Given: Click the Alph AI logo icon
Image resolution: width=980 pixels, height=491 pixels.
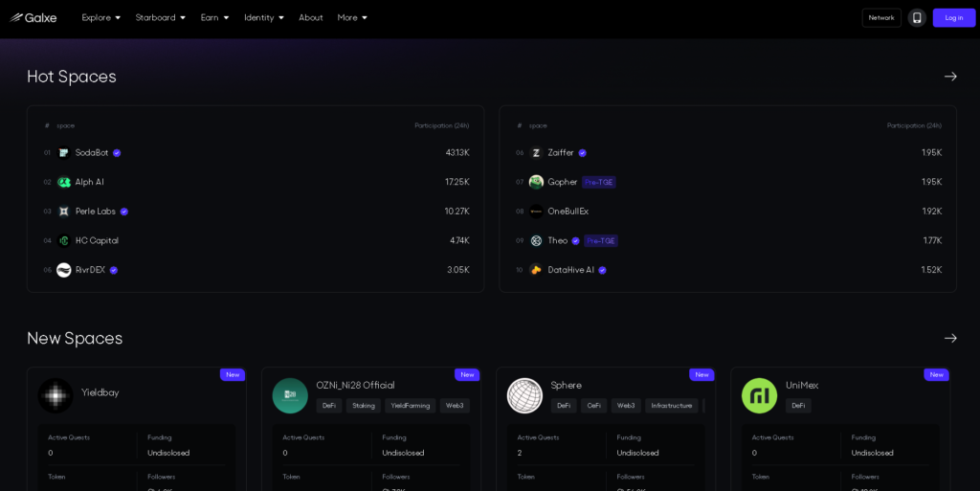Looking at the screenshot, I should (64, 182).
